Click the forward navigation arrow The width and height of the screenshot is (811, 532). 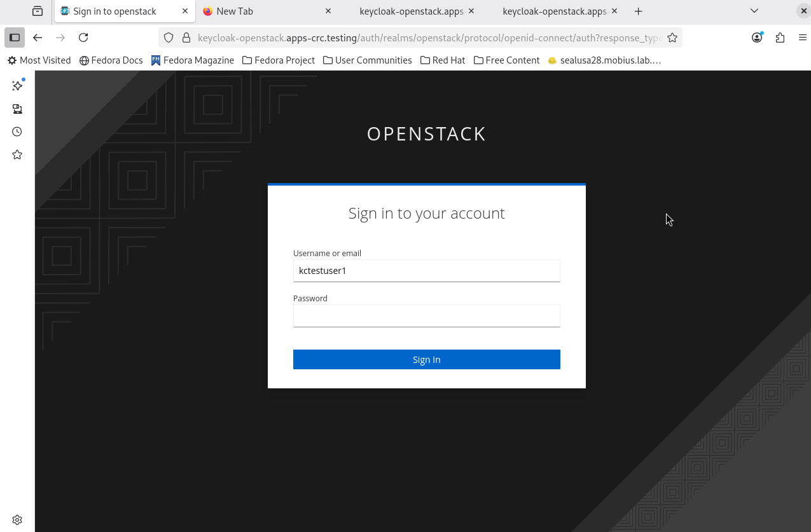point(60,38)
